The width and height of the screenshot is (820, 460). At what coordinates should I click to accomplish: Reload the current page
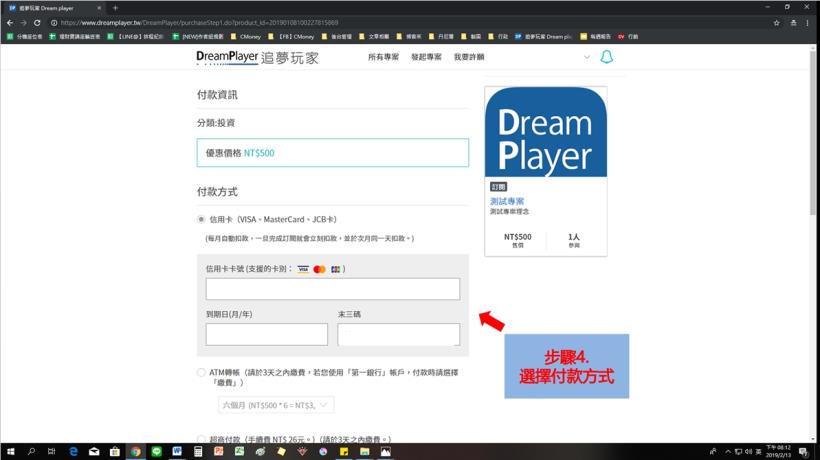pyautogui.click(x=37, y=23)
